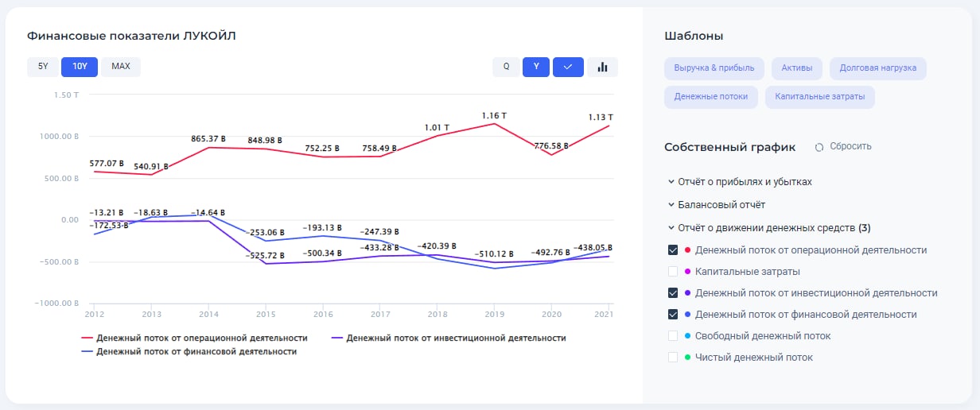
Task: Uncheck Денежный поток от инвестиционной деятельности
Action: pos(673,293)
